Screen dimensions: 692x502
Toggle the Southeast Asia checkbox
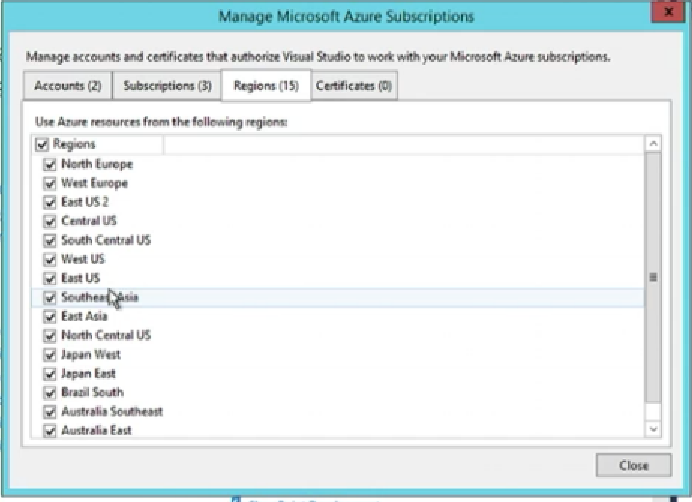tap(49, 298)
